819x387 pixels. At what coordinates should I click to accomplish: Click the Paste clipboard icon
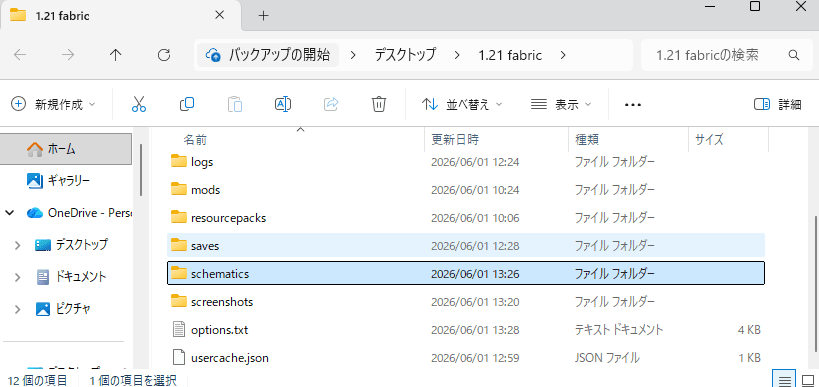click(235, 104)
